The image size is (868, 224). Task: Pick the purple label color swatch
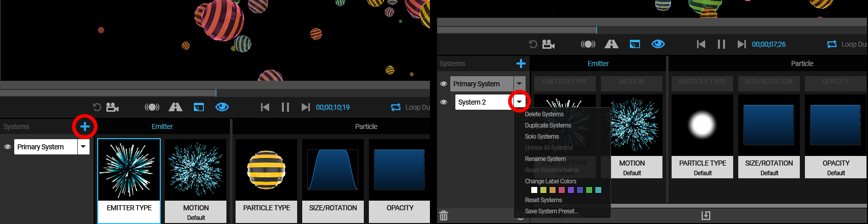click(571, 190)
